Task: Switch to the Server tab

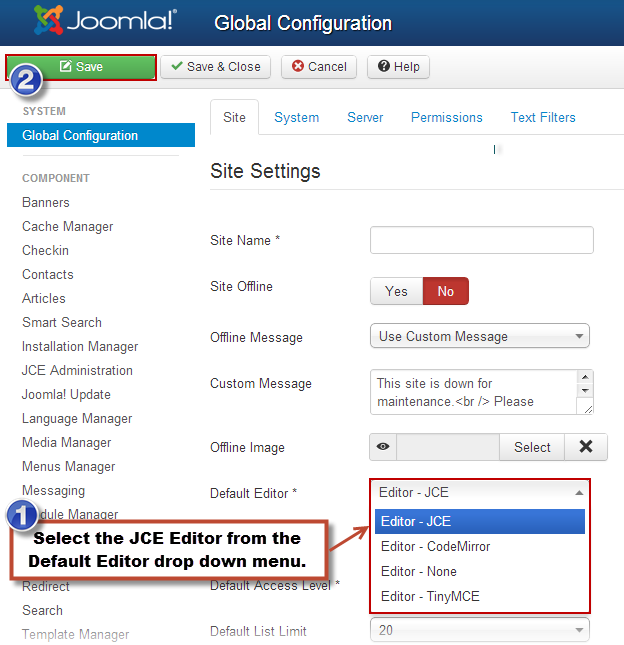Action: coord(365,118)
